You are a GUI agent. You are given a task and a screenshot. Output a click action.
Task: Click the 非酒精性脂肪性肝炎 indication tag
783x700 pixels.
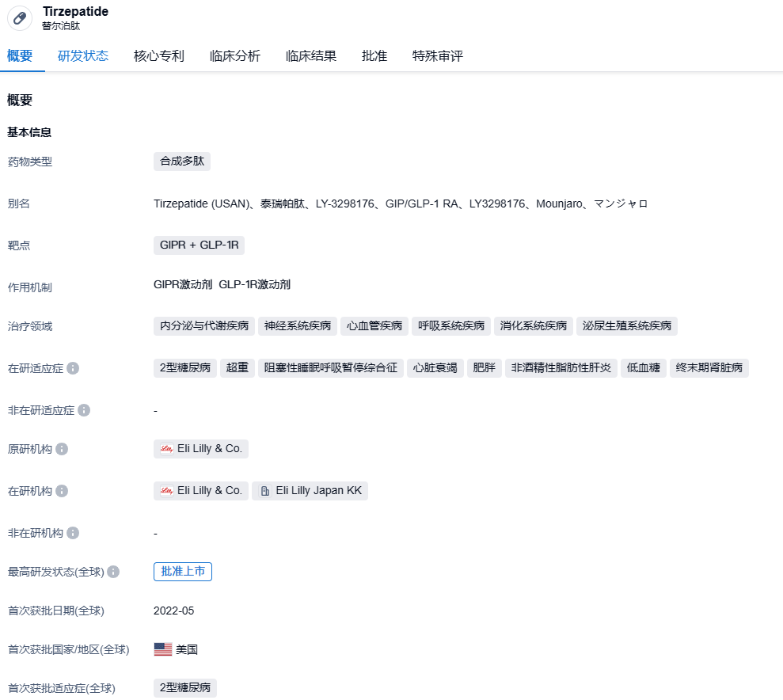point(561,368)
